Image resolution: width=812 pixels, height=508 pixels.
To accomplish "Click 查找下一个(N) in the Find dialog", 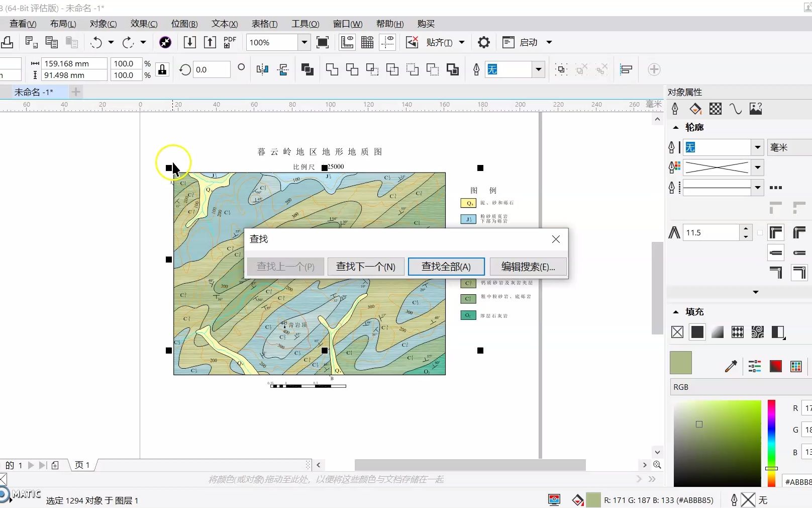I will tap(366, 267).
